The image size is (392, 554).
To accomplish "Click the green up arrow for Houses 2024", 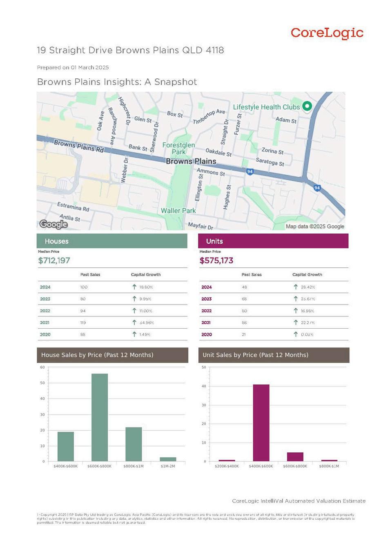I will tap(134, 287).
